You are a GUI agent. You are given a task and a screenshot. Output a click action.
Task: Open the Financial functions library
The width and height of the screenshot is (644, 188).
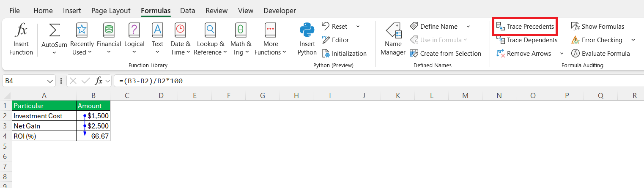109,40
